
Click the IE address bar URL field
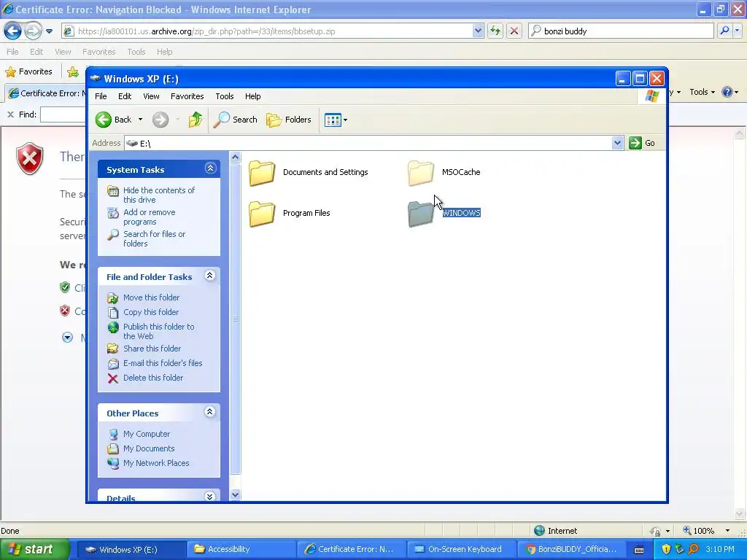267,31
